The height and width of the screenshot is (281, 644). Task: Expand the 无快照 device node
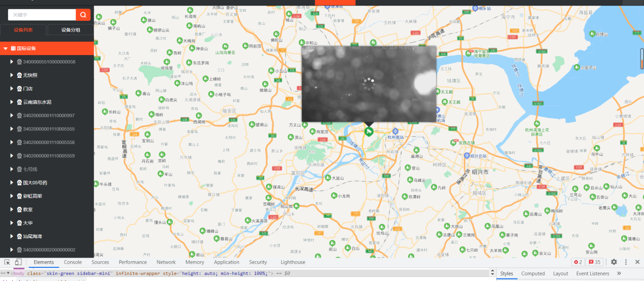pyautogui.click(x=12, y=75)
